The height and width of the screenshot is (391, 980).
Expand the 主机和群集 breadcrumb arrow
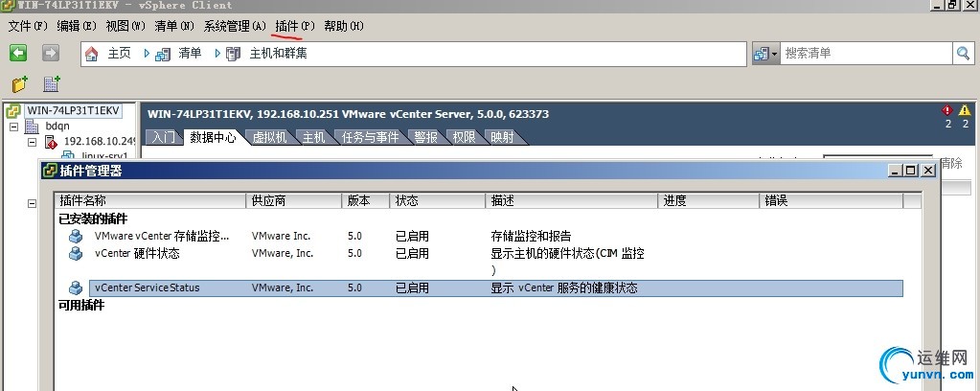pyautogui.click(x=217, y=54)
